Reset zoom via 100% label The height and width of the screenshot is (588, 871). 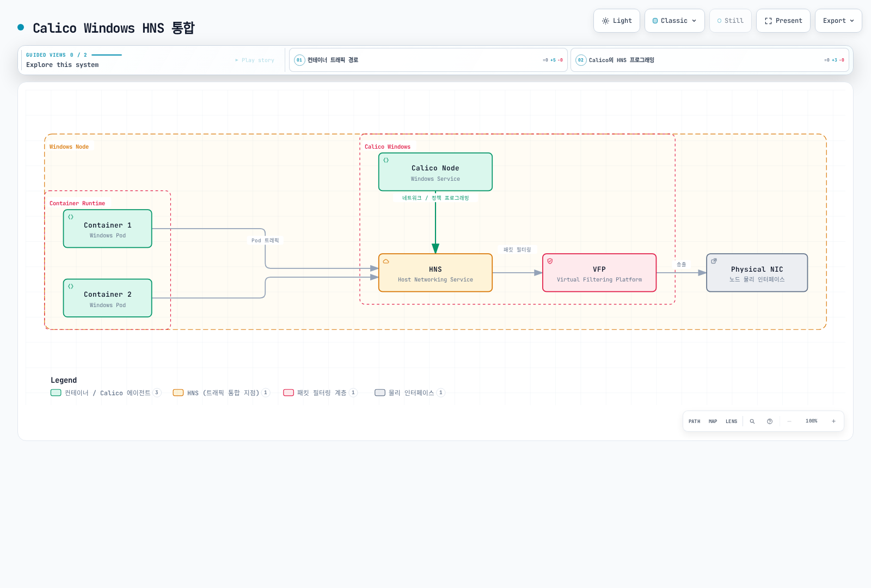pyautogui.click(x=812, y=421)
